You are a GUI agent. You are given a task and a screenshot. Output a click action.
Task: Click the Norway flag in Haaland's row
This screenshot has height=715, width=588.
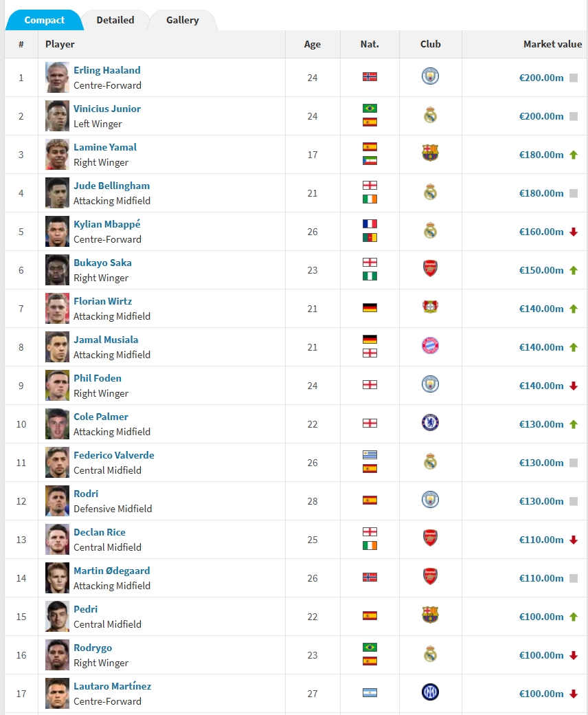[x=370, y=77]
